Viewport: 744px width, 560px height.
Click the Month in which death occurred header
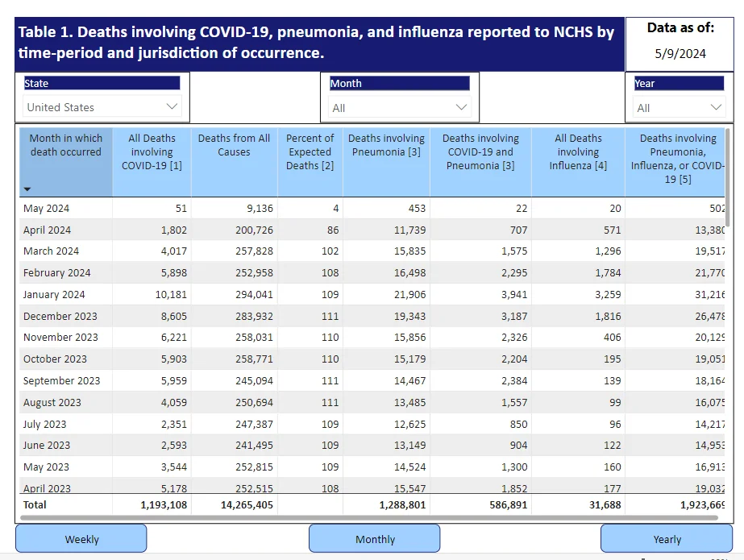click(66, 162)
